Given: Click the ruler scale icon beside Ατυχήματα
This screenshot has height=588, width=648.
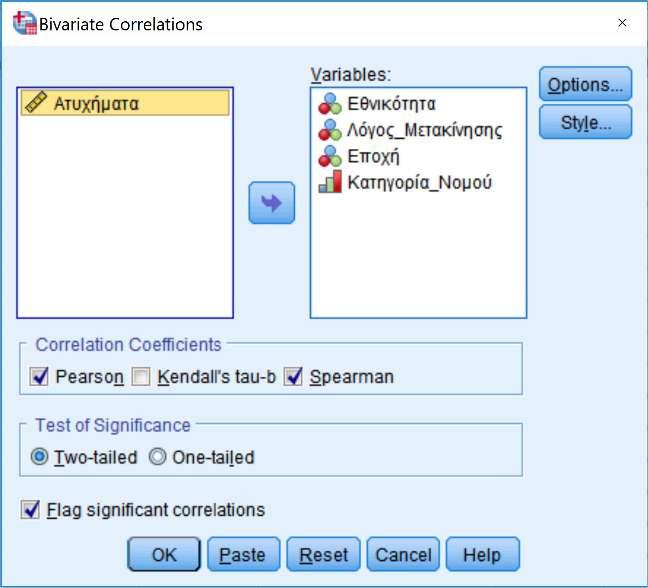Looking at the screenshot, I should [36, 102].
